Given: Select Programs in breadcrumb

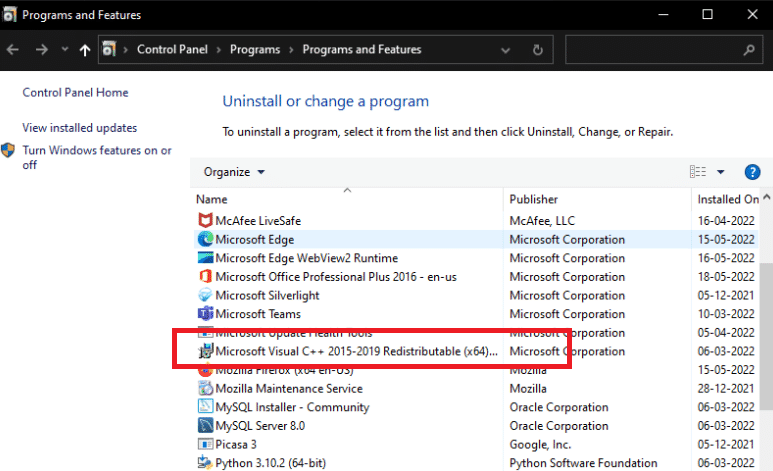Looking at the screenshot, I should (x=255, y=49).
